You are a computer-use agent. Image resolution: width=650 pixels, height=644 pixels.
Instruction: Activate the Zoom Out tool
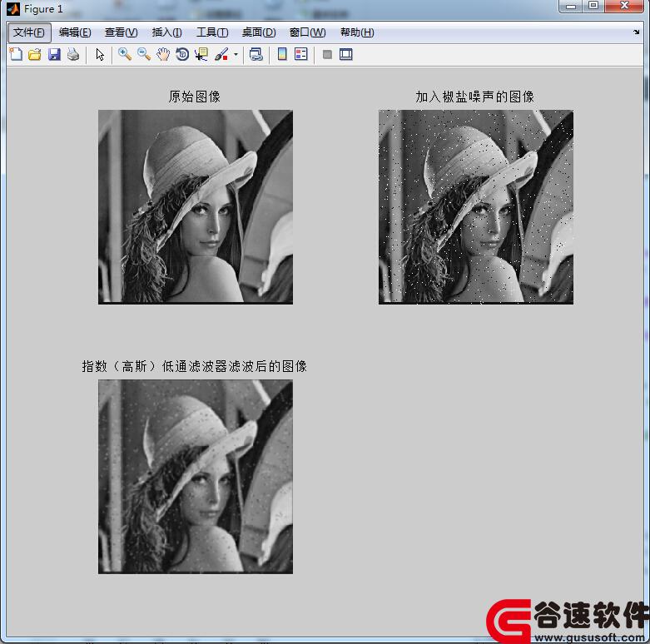tap(143, 54)
